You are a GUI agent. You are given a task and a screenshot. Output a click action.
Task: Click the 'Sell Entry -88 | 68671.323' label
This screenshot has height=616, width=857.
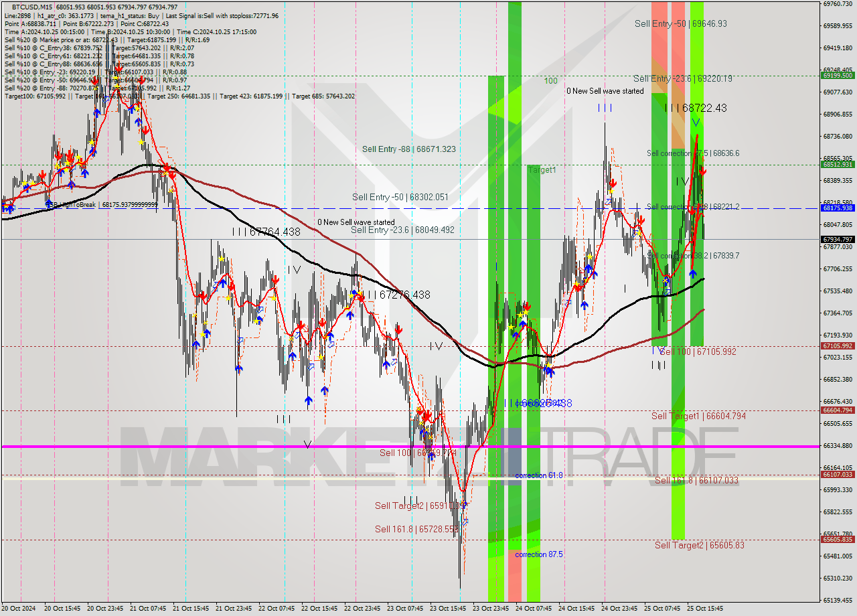409,149
